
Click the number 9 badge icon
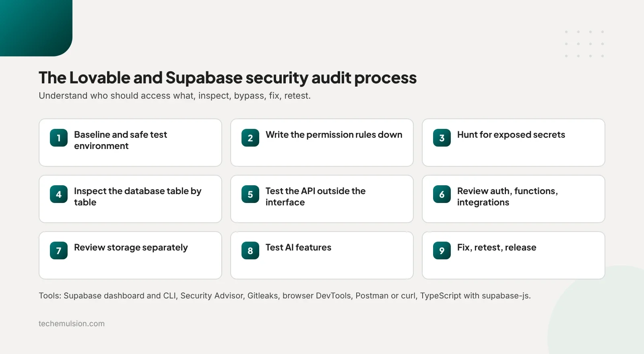click(442, 250)
